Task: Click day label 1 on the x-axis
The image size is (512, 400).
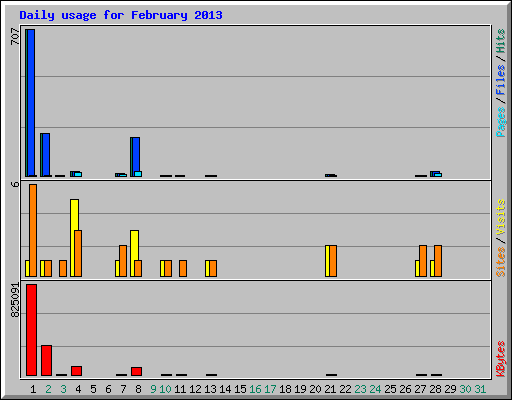Action: [x=33, y=389]
